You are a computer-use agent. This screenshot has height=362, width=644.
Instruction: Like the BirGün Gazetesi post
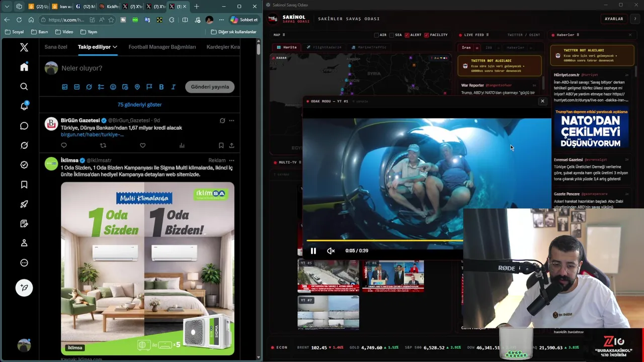143,145
